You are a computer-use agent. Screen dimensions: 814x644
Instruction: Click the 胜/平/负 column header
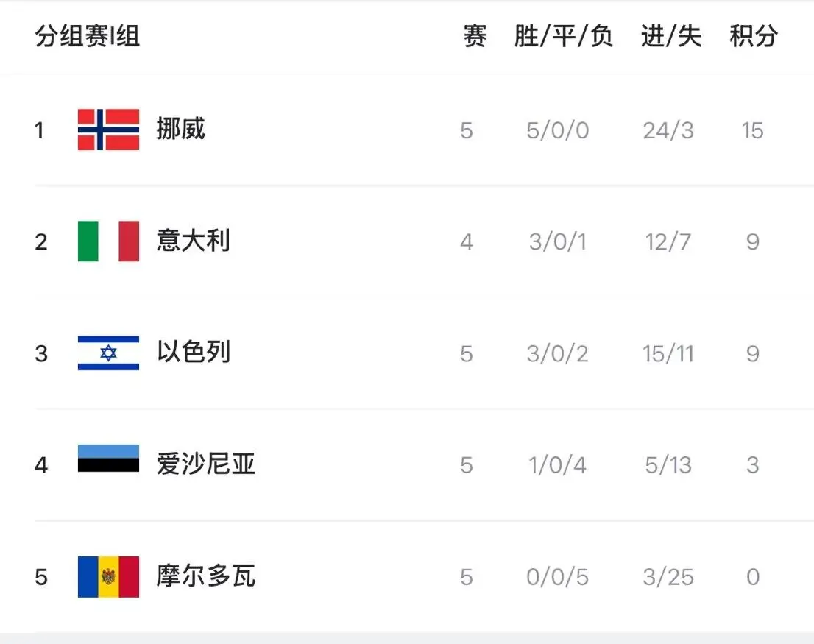pyautogui.click(x=563, y=35)
